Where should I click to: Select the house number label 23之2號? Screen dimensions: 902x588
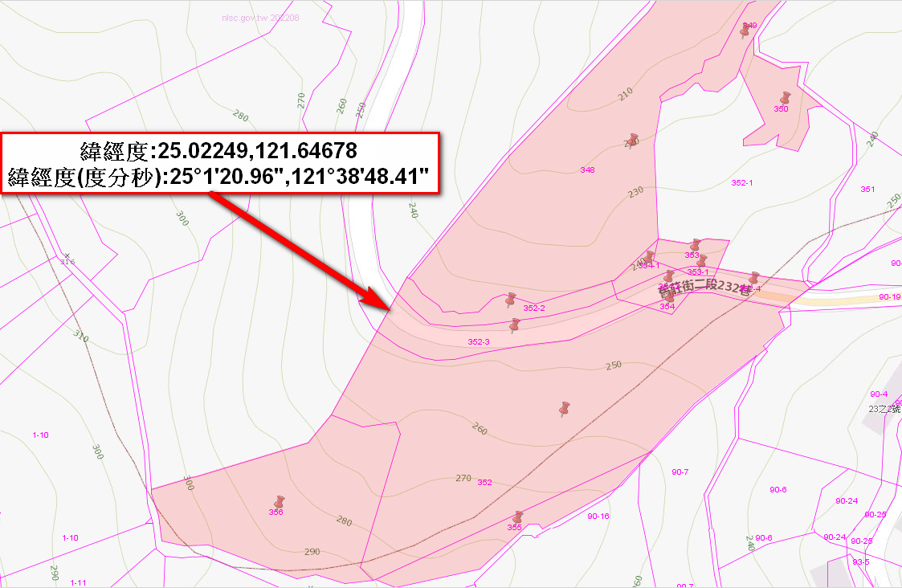[885, 409]
